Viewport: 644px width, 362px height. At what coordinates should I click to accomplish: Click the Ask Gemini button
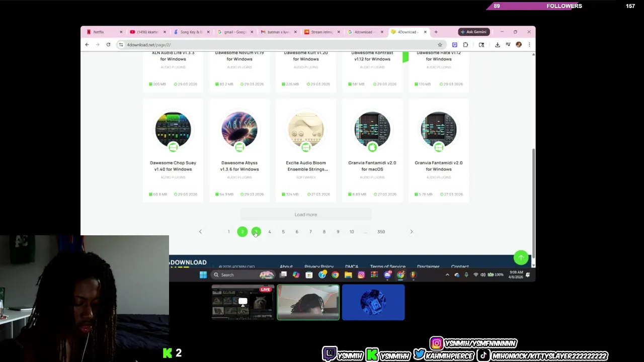pyautogui.click(x=473, y=32)
